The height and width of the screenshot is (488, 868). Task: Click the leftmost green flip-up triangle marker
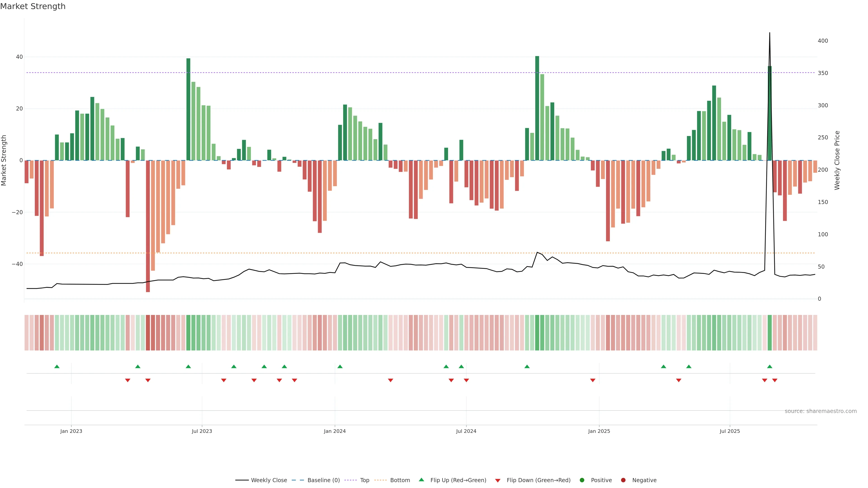57,366
